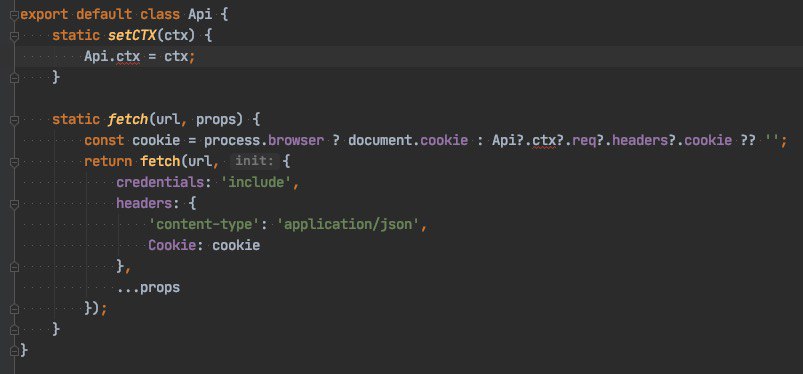Click the "browser" property

click(x=296, y=141)
